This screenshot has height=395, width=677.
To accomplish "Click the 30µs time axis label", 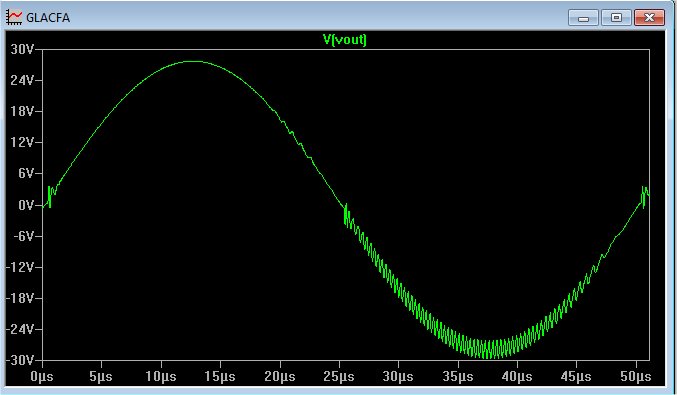I will tap(399, 377).
